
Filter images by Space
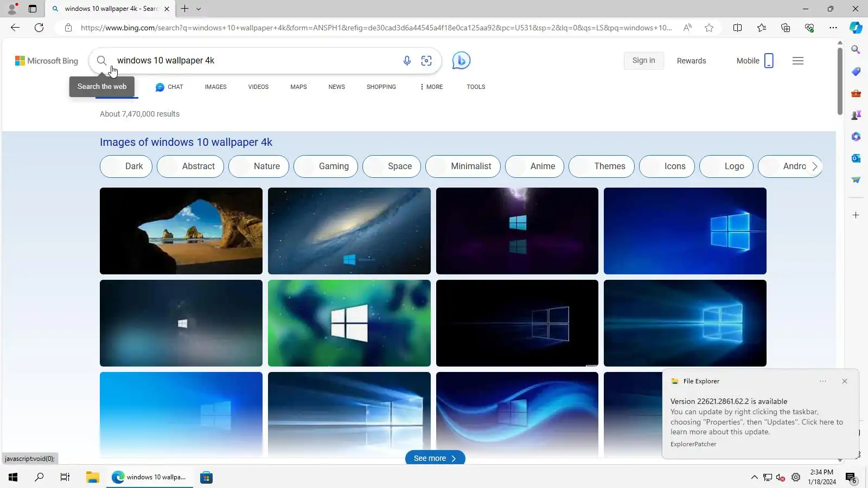click(x=392, y=166)
